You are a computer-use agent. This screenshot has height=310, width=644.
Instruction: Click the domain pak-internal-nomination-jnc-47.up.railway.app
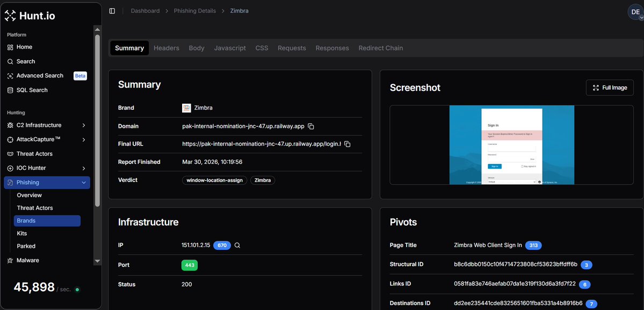pos(243,126)
